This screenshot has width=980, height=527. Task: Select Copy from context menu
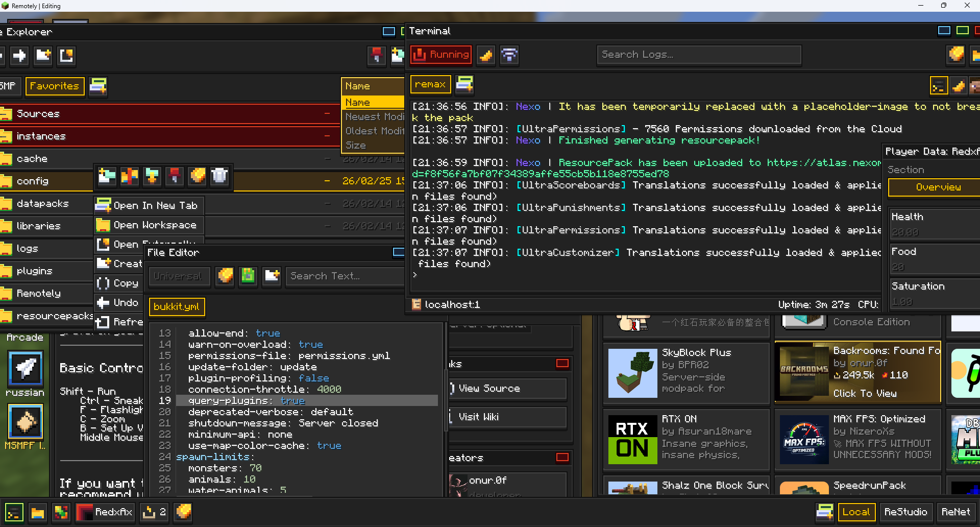coord(119,283)
